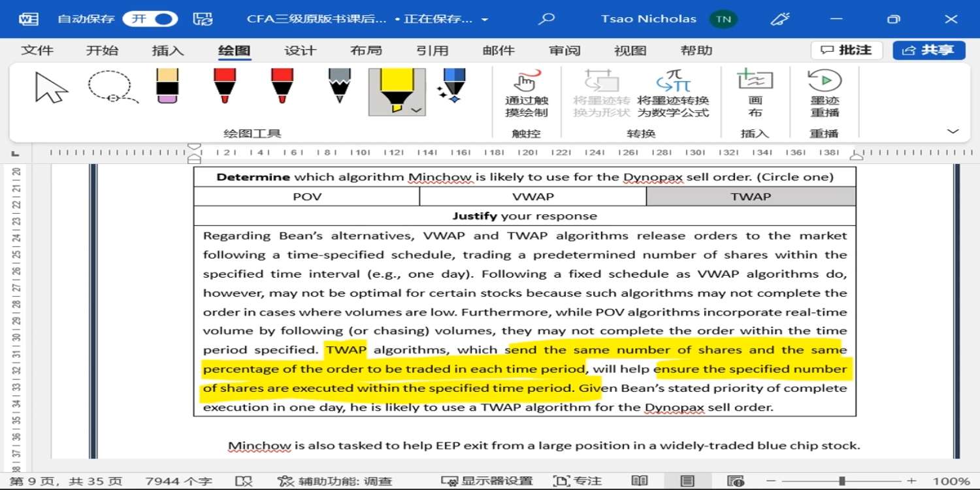Image resolution: width=980 pixels, height=490 pixels.
Task: Expand the document title dropdown arrow
Action: (485, 20)
